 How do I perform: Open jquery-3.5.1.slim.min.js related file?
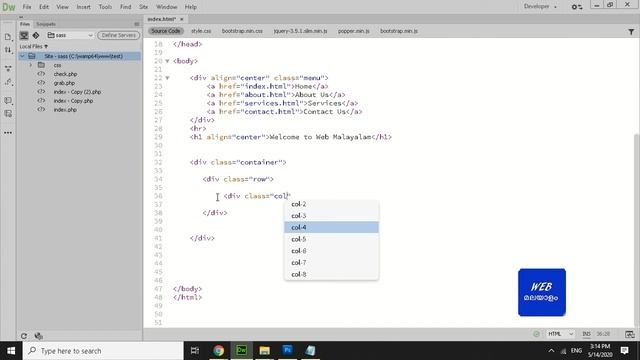(300, 31)
